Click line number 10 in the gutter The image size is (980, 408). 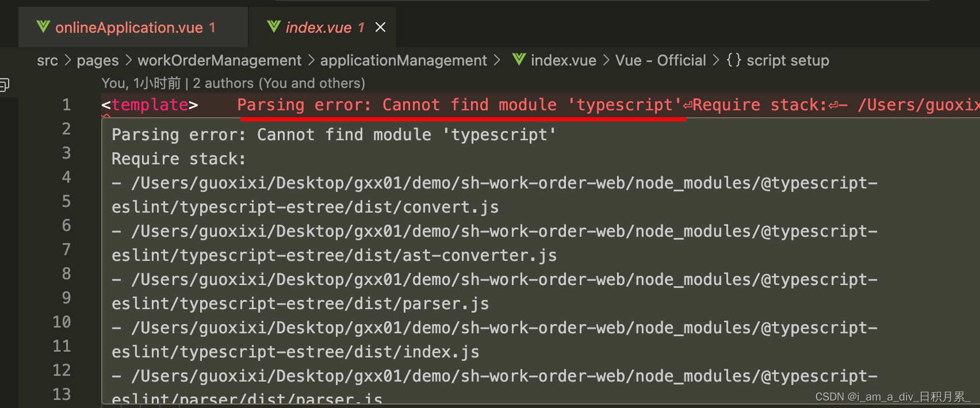[62, 322]
